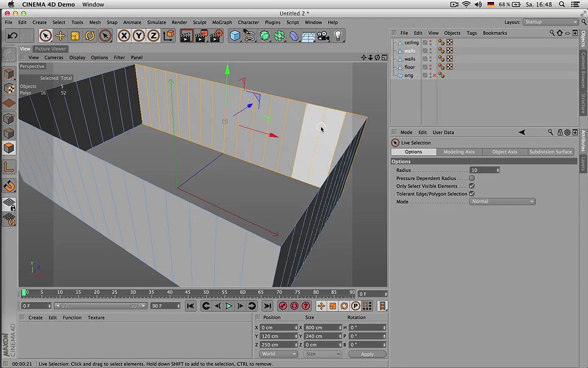Adjust the Radius stepper arrows
Screen dimensions: 588x368
[x=498, y=170]
